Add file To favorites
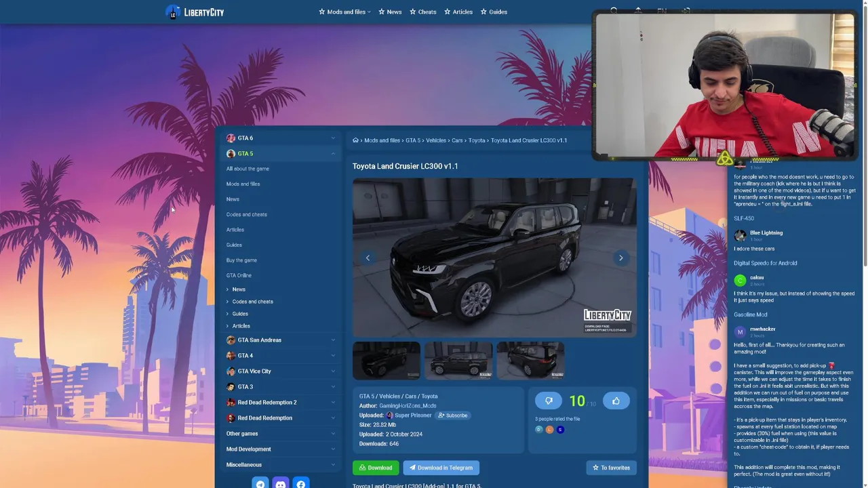 pos(612,468)
